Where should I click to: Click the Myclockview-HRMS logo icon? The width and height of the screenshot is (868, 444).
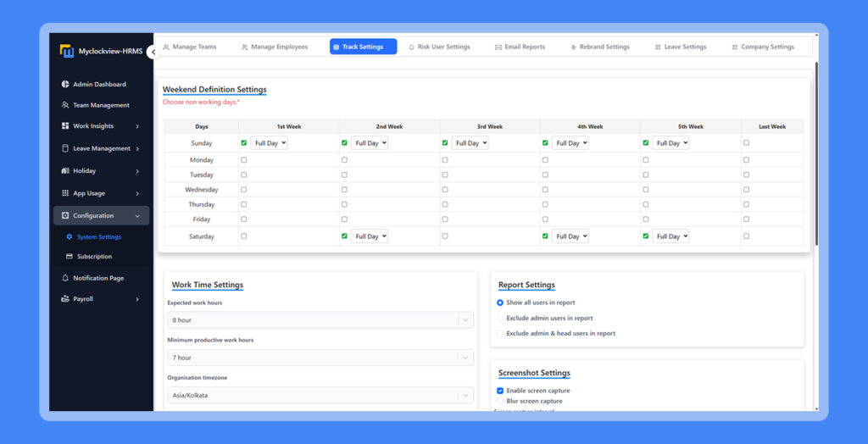click(66, 51)
